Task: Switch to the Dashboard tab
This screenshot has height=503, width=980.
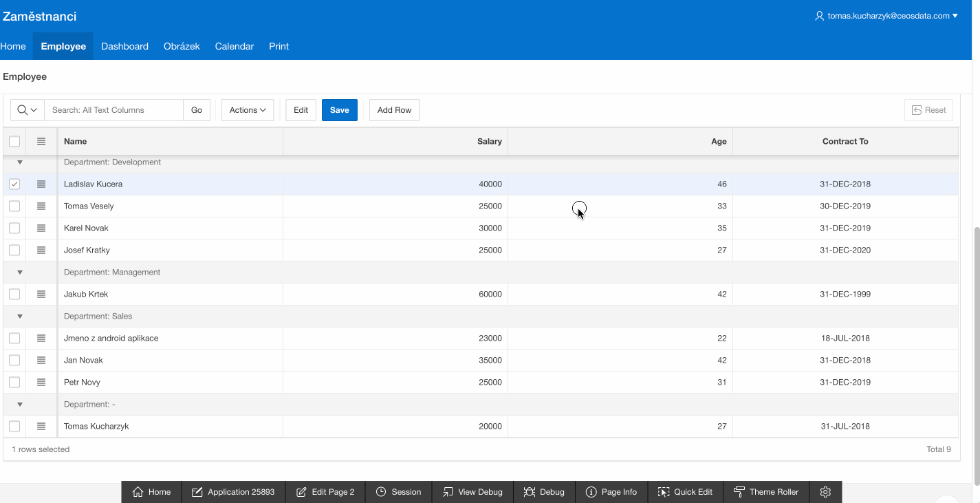Action: pos(124,46)
